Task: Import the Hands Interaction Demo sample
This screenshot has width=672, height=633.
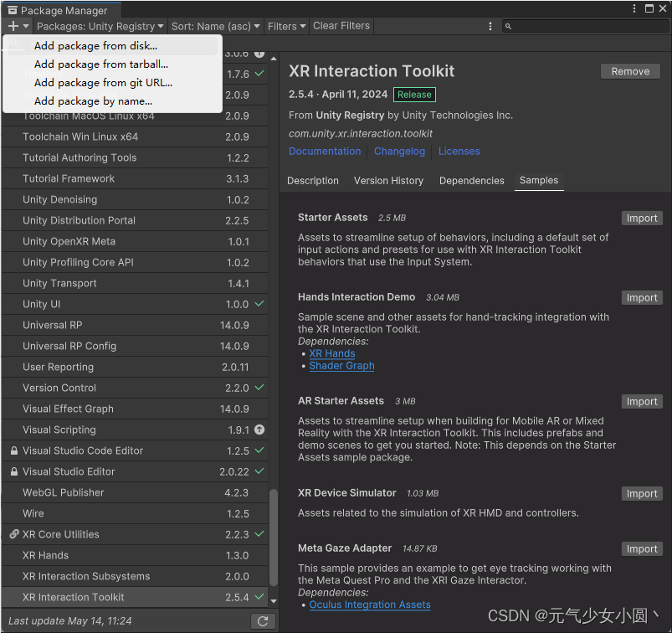Action: 642,297
